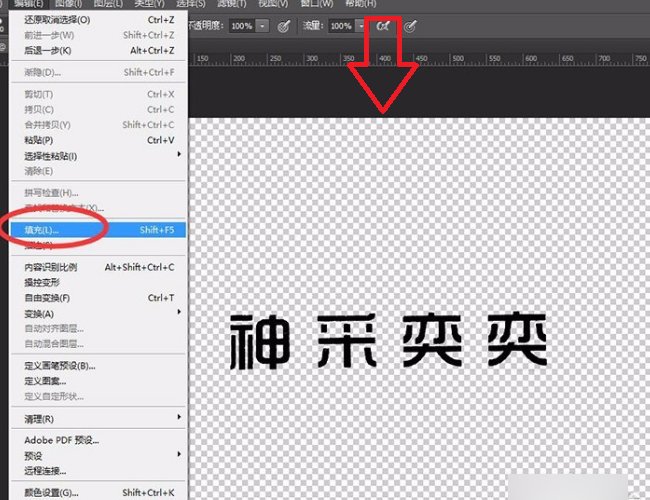
Task: Click the 合并拷贝(Y) menu entry
Action: (99, 125)
